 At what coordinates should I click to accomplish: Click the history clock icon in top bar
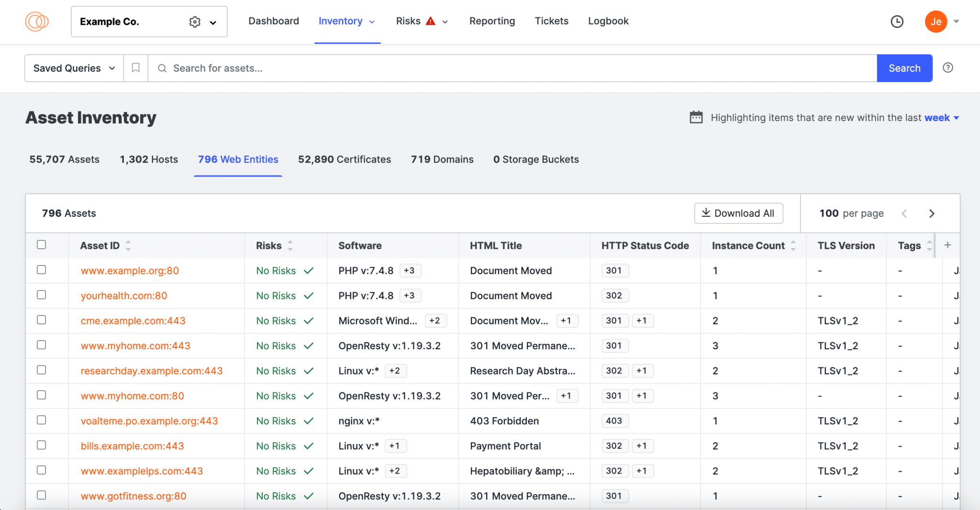tap(897, 22)
